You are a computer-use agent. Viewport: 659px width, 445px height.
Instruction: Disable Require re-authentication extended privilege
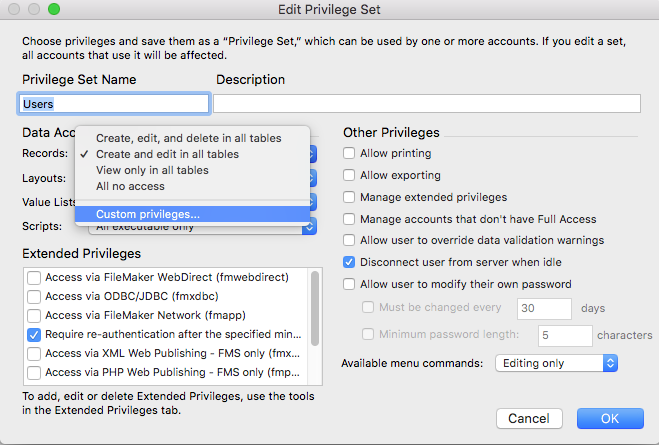coord(35,334)
